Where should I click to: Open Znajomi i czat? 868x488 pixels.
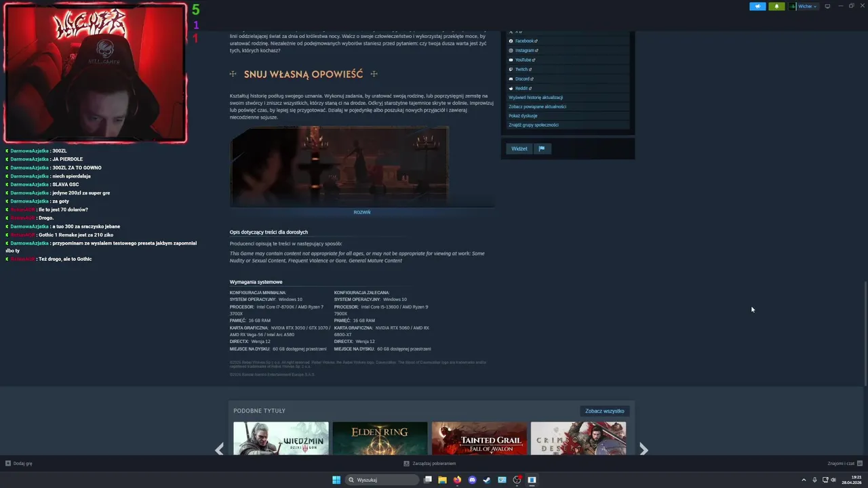click(844, 464)
